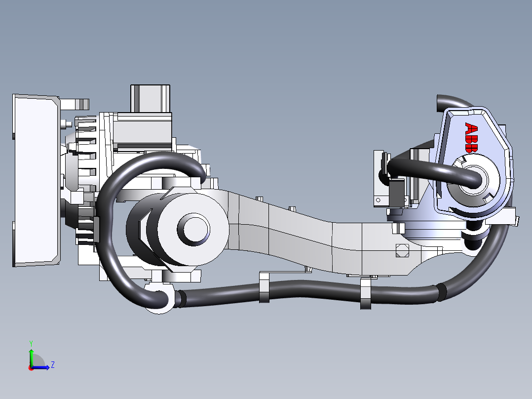The image size is (532, 399).
Task: Select the square motor block atop the assembly
Action: [x=151, y=98]
